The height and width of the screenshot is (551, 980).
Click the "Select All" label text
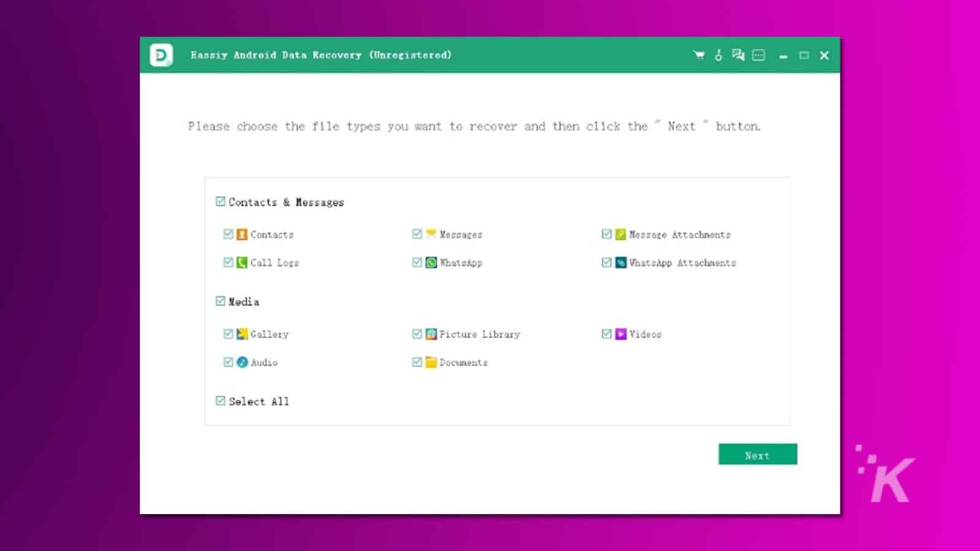click(258, 402)
